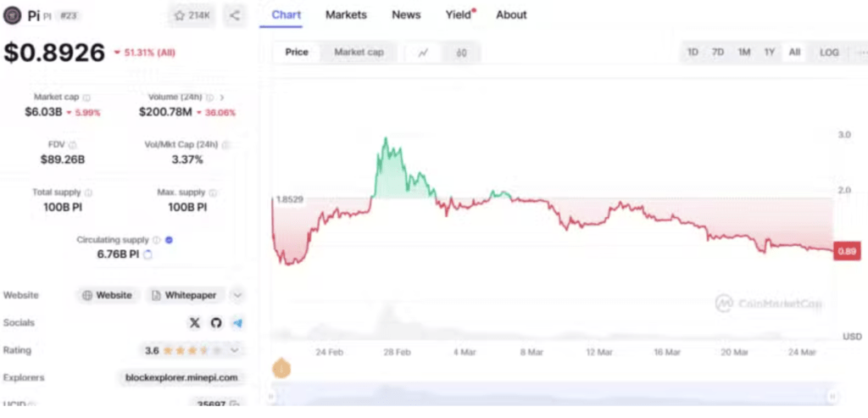Switch to candlestick chart view icon
The height and width of the screenshot is (418, 868).
[x=461, y=53]
